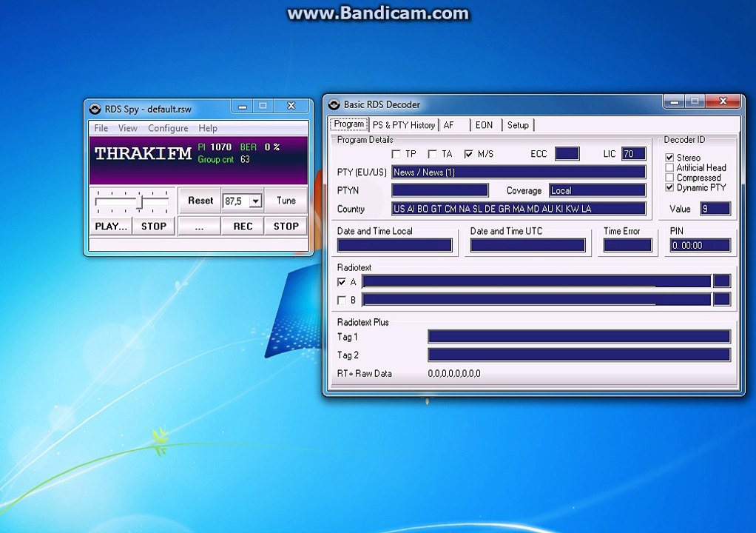The height and width of the screenshot is (533, 756).
Task: Open the Setup tab
Action: tap(519, 125)
